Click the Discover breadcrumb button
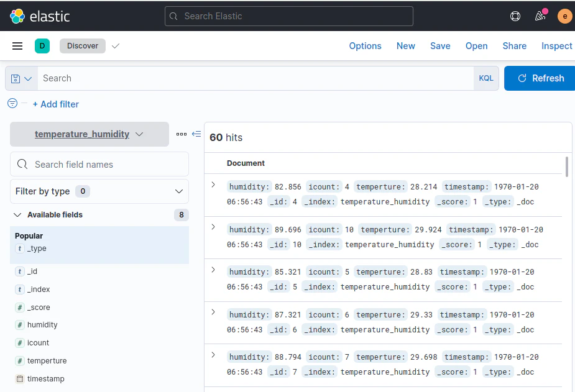Image resolution: width=575 pixels, height=392 pixels. pyautogui.click(x=83, y=46)
